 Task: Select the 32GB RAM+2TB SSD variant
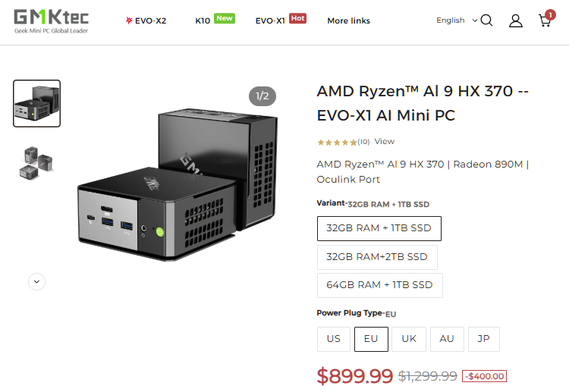377,257
